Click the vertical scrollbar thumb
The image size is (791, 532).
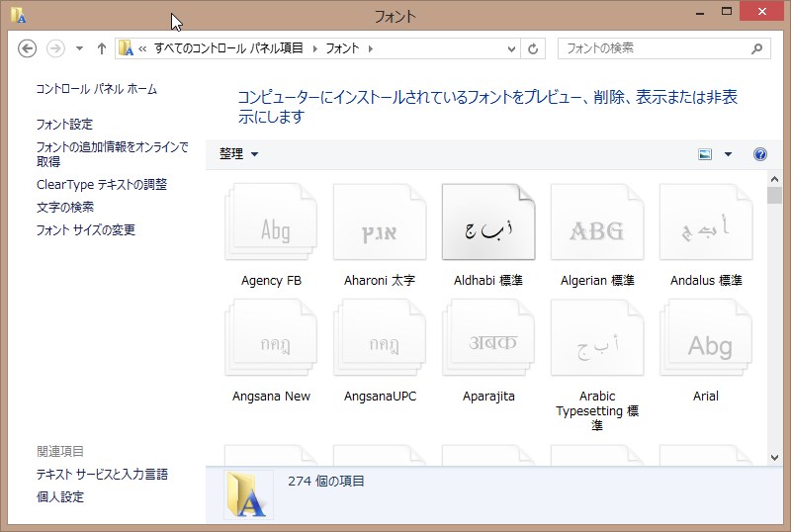coord(775,196)
